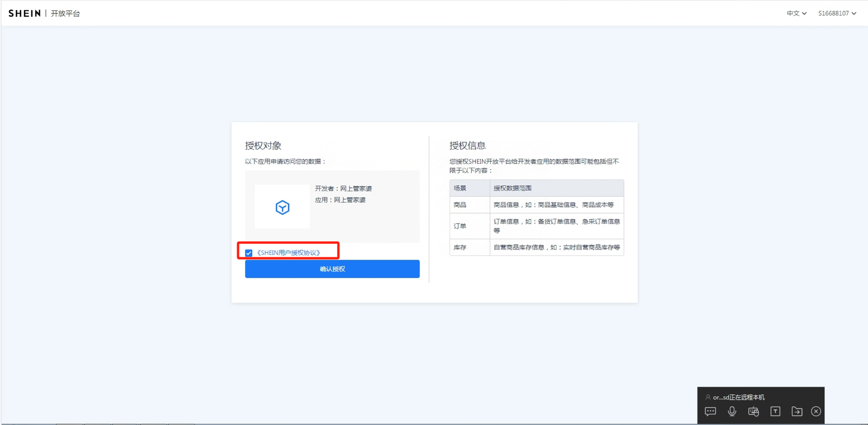Click the 开放平台 title text
The width and height of the screenshot is (868, 425).
(x=65, y=13)
